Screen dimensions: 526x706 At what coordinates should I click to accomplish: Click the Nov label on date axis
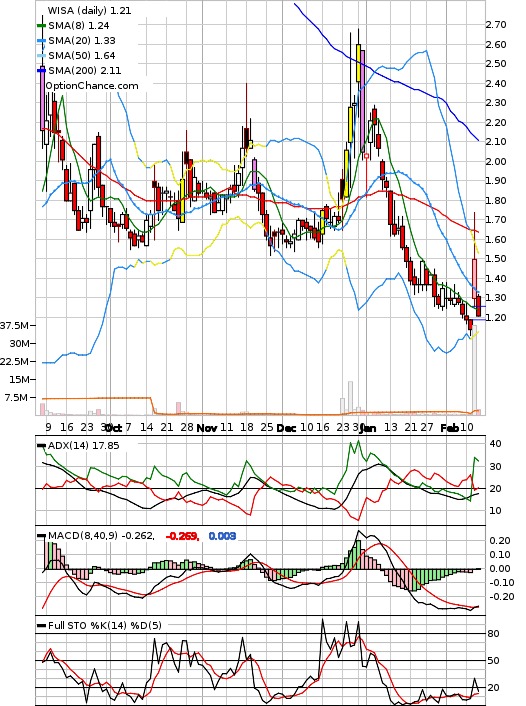207,428
